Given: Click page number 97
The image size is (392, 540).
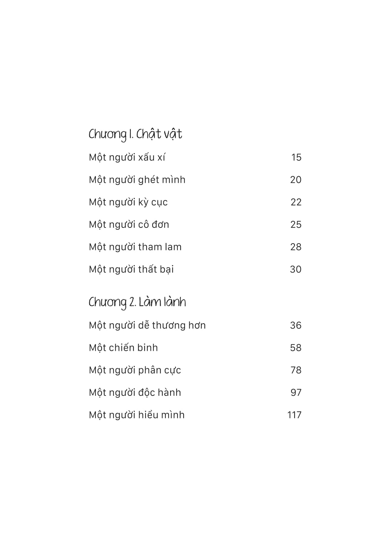Looking at the screenshot, I should [x=296, y=392].
